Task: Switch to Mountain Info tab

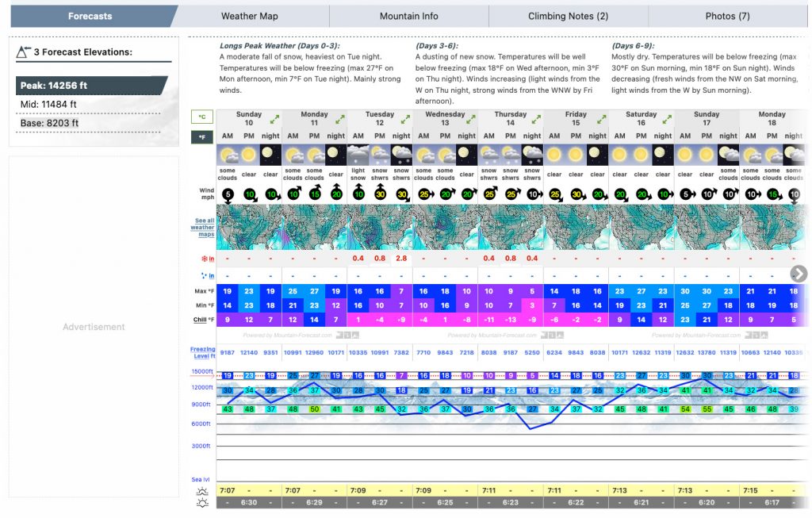Action: point(408,16)
